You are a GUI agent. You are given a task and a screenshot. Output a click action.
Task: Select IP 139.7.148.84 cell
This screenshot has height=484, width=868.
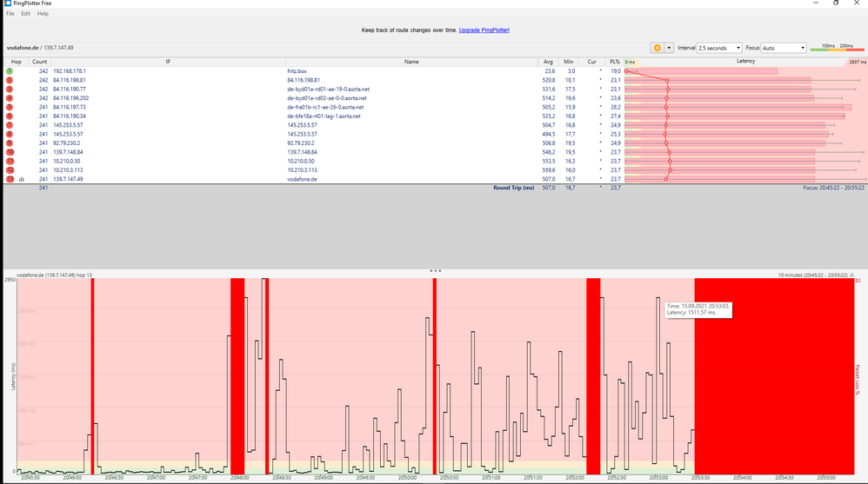[68, 152]
